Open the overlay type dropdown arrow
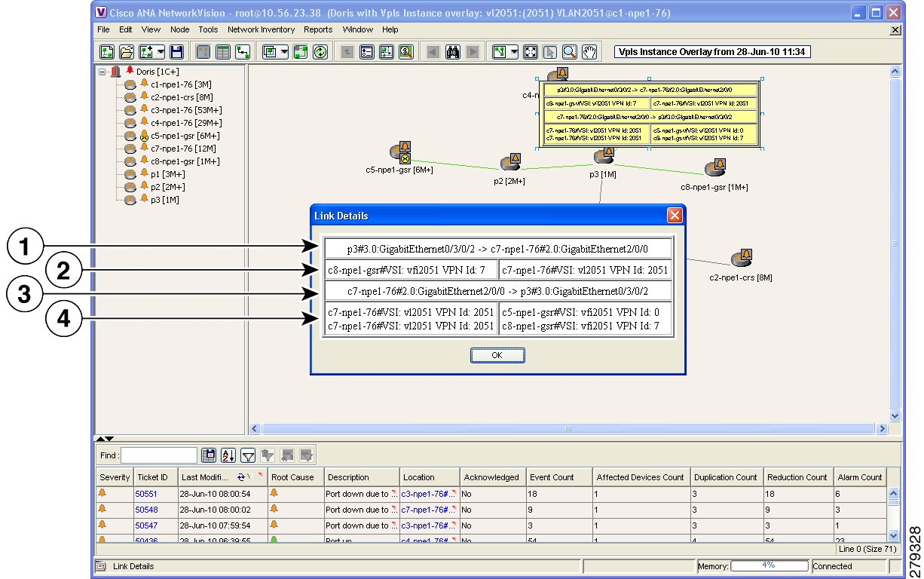This screenshot has width=924, height=579. [x=284, y=52]
